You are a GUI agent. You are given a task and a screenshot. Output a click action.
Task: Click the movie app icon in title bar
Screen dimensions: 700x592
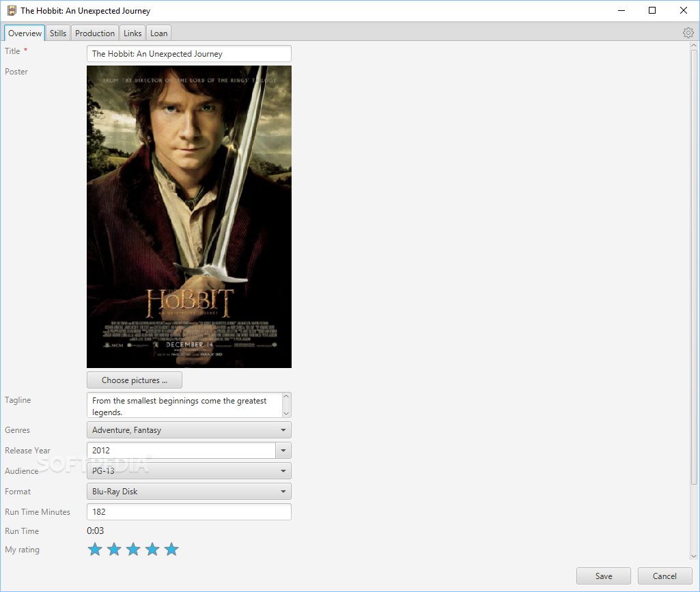point(12,11)
